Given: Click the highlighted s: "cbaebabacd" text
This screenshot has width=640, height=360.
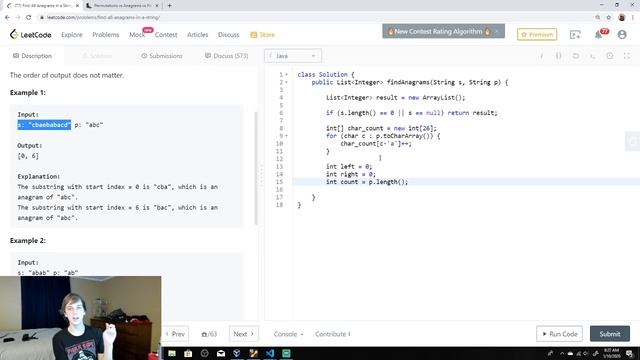Looking at the screenshot, I should pyautogui.click(x=44, y=125).
